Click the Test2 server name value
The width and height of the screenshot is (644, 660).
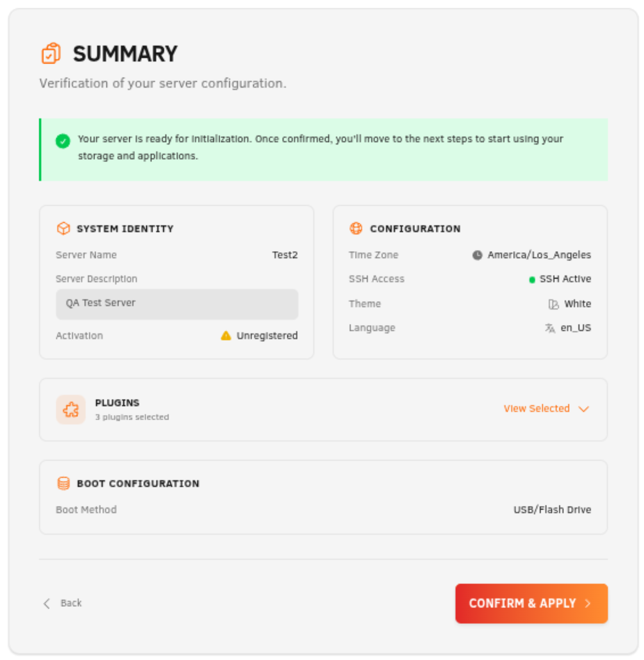[285, 255]
